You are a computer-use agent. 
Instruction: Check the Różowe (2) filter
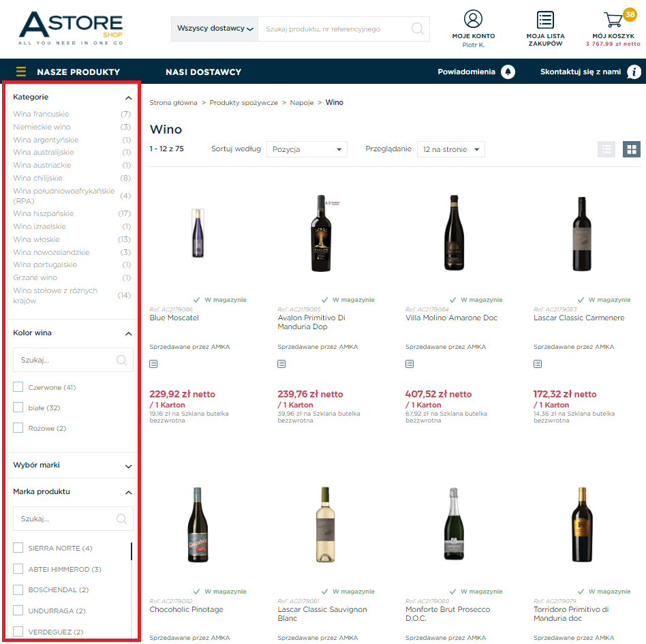(18, 428)
